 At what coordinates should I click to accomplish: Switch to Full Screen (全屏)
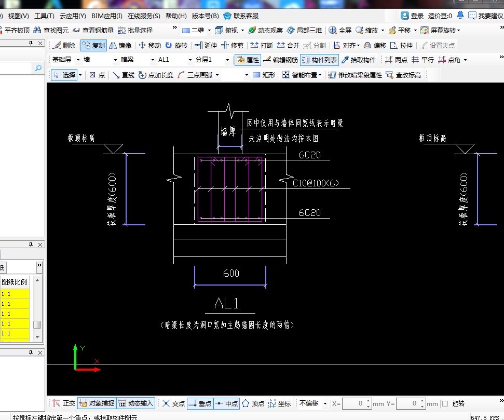[x=340, y=30]
